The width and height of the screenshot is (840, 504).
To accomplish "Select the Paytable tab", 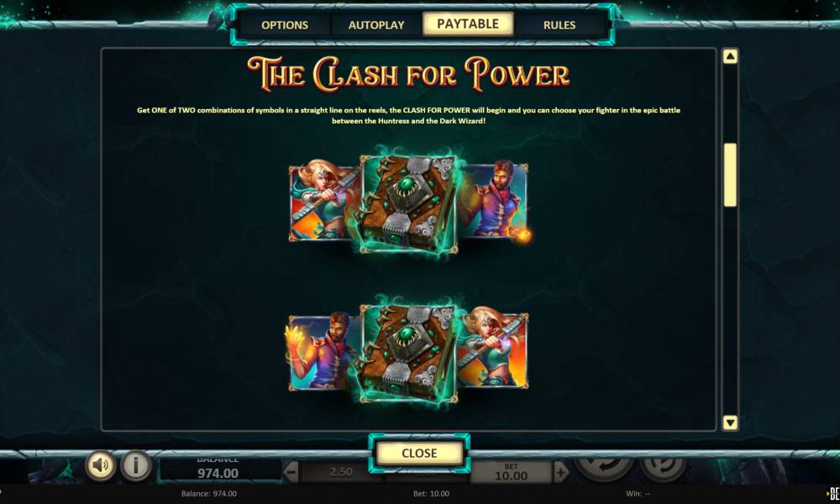I will (468, 24).
